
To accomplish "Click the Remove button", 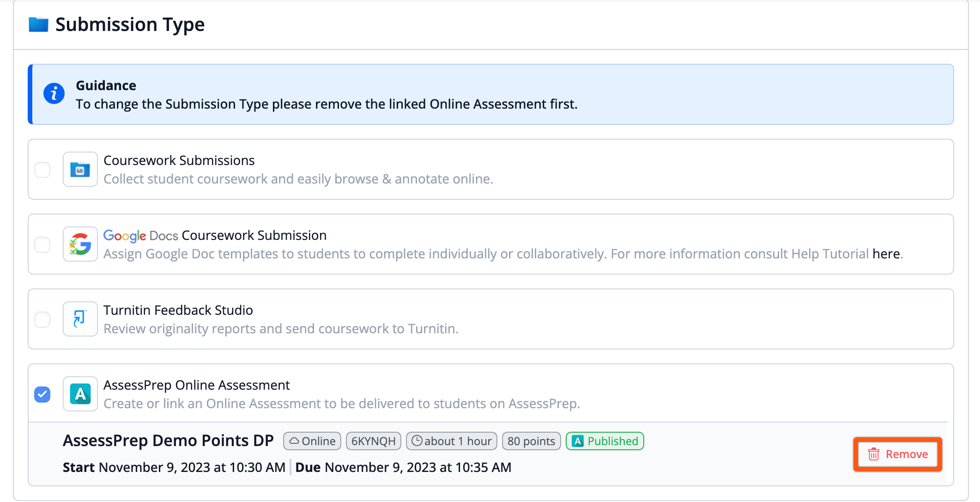I will [x=897, y=454].
